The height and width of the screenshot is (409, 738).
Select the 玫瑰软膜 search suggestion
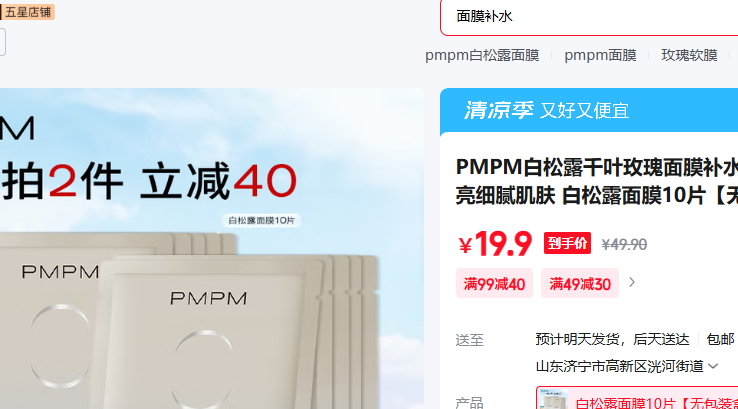(689, 55)
